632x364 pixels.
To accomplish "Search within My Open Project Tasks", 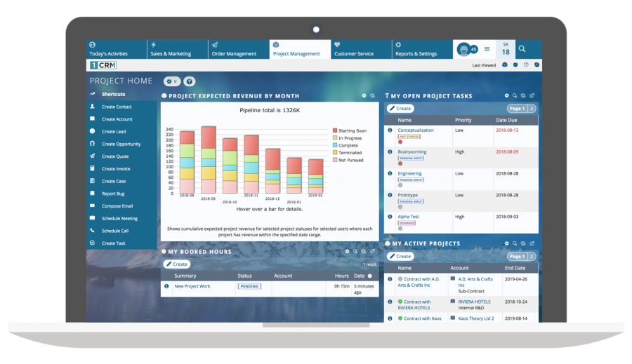I will (x=515, y=96).
